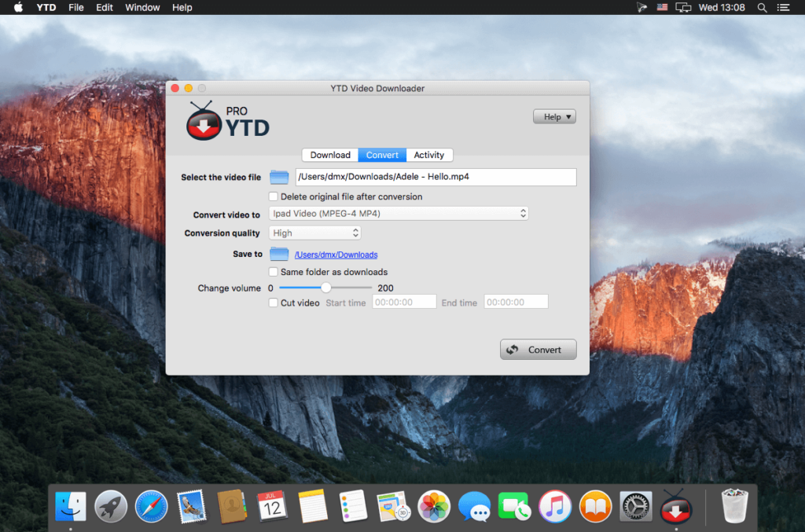Enable the Cut video option
This screenshot has width=805, height=532.
[274, 302]
